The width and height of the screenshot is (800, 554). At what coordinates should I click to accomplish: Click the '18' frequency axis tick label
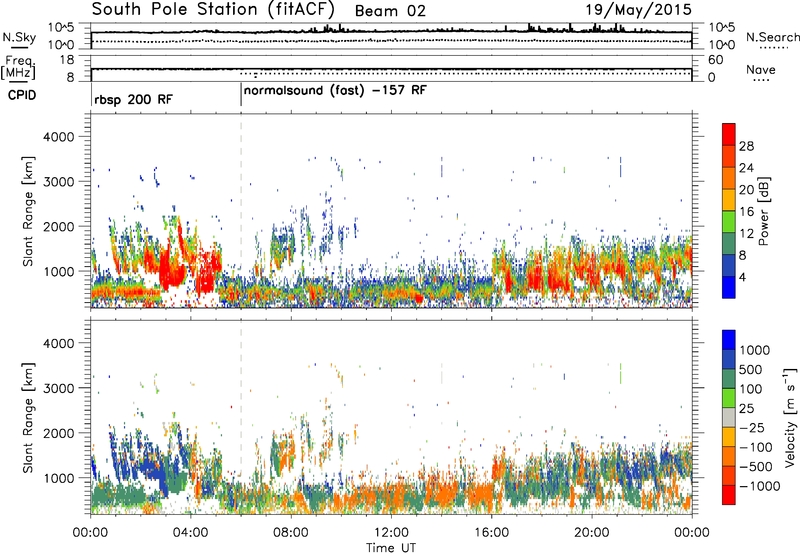(67, 60)
